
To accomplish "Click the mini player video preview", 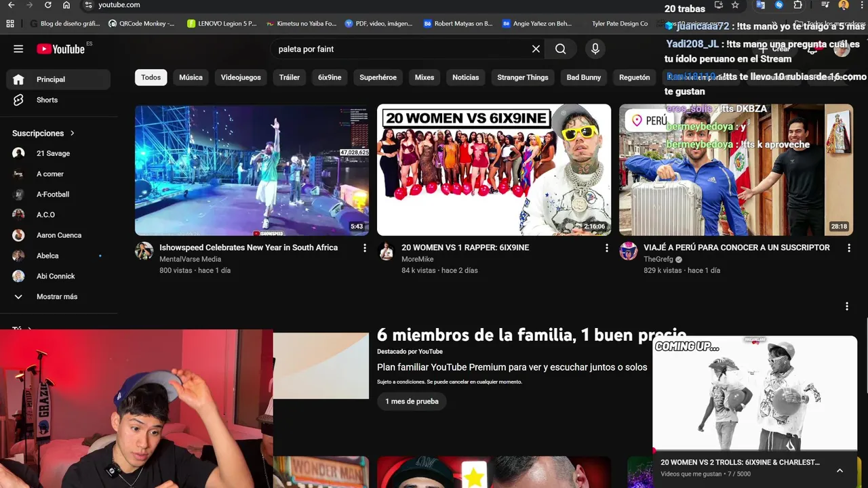I will coord(755,393).
